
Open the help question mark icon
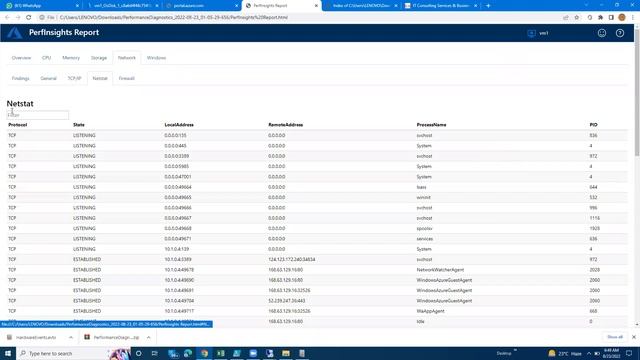pyautogui.click(x=620, y=33)
